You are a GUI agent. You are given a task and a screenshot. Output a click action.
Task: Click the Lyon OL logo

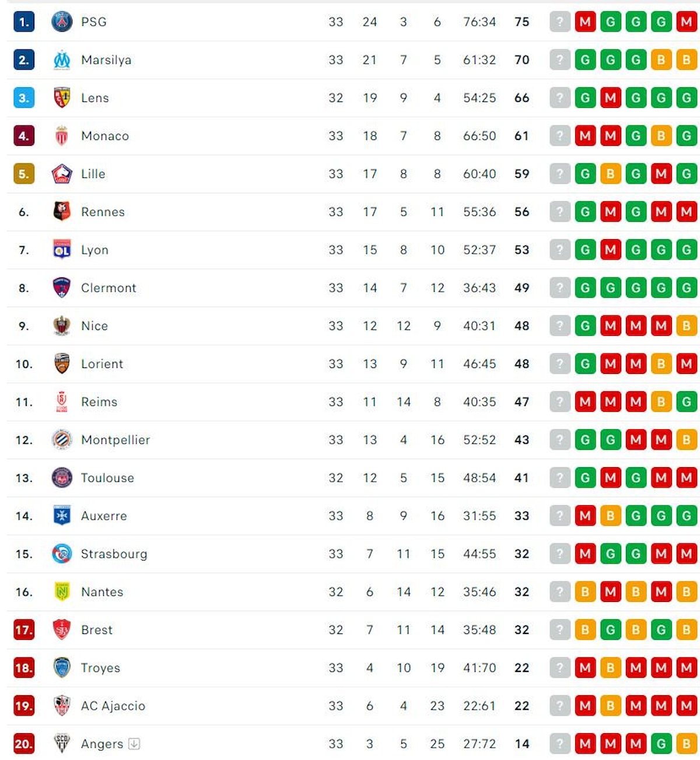(62, 250)
